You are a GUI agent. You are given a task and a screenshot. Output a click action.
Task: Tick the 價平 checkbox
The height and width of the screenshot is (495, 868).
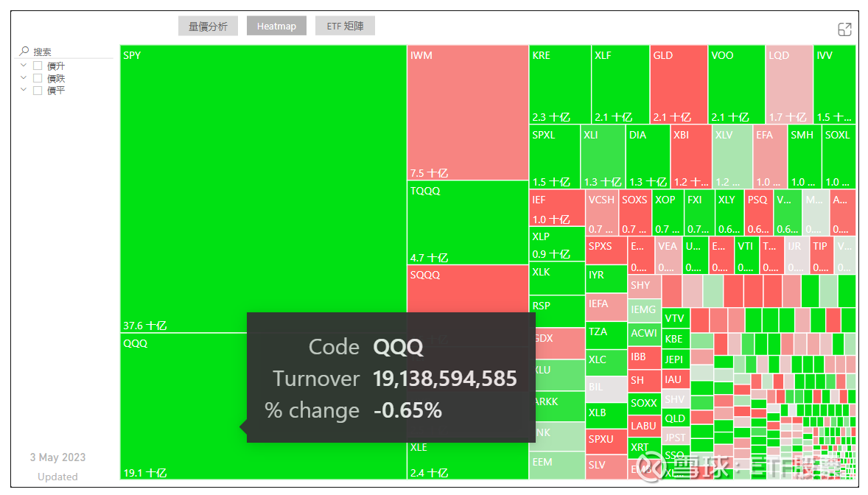point(38,90)
